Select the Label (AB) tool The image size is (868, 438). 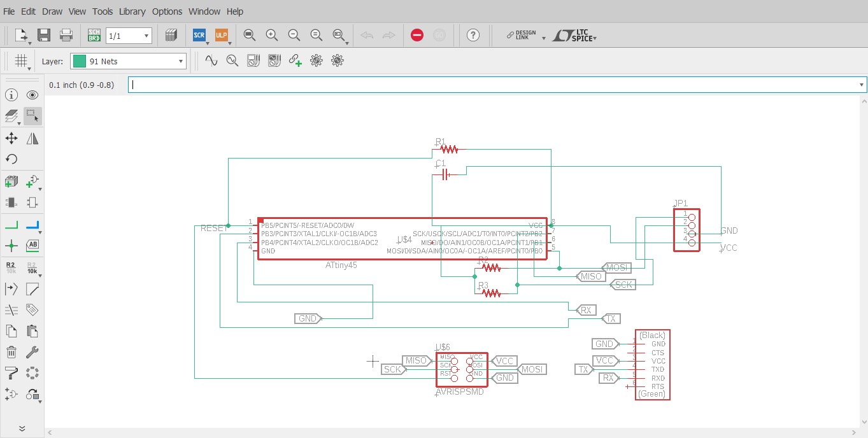click(32, 245)
